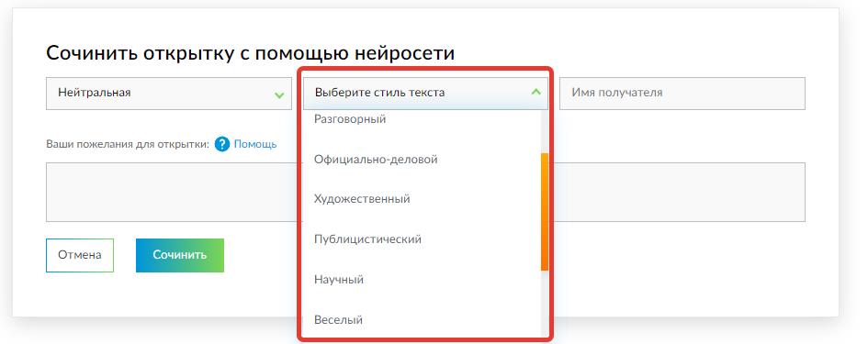Pick the Художественный text style
This screenshot has width=868, height=344.
[362, 198]
